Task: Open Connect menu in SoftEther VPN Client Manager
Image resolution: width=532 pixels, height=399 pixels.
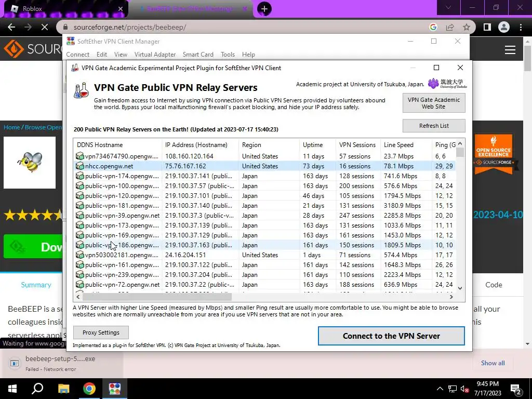Action: [78, 54]
